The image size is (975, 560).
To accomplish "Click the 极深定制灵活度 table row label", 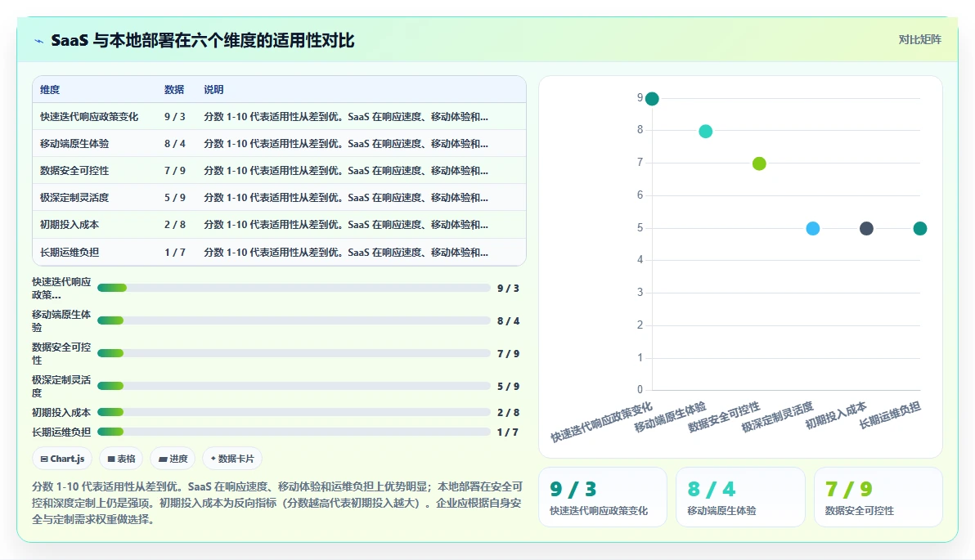I will 74,198.
